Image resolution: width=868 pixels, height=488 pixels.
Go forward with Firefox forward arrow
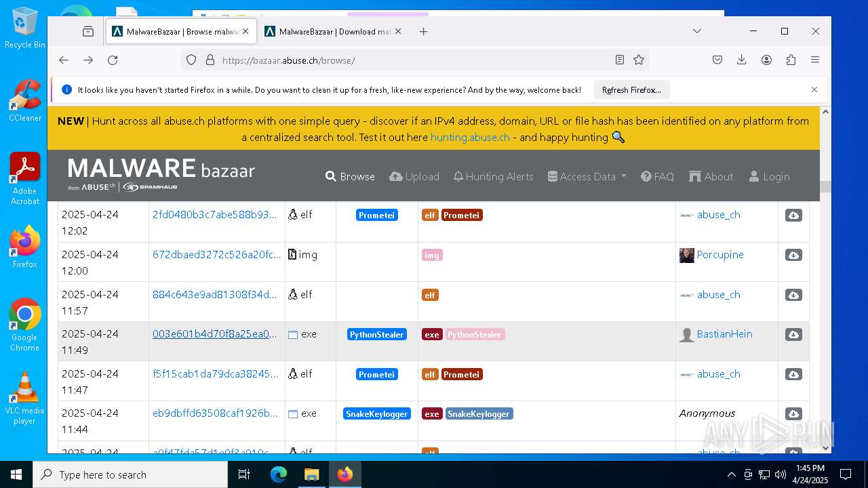(88, 60)
